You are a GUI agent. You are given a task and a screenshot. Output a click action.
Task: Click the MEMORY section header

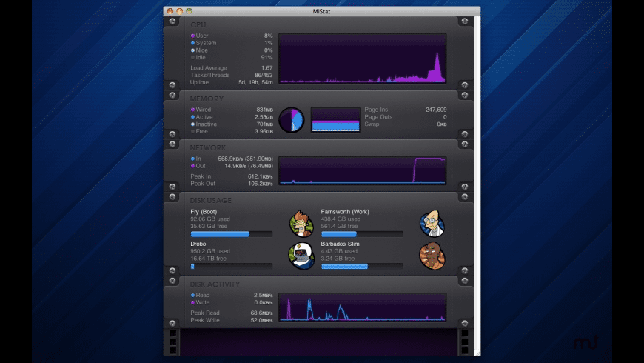(207, 99)
